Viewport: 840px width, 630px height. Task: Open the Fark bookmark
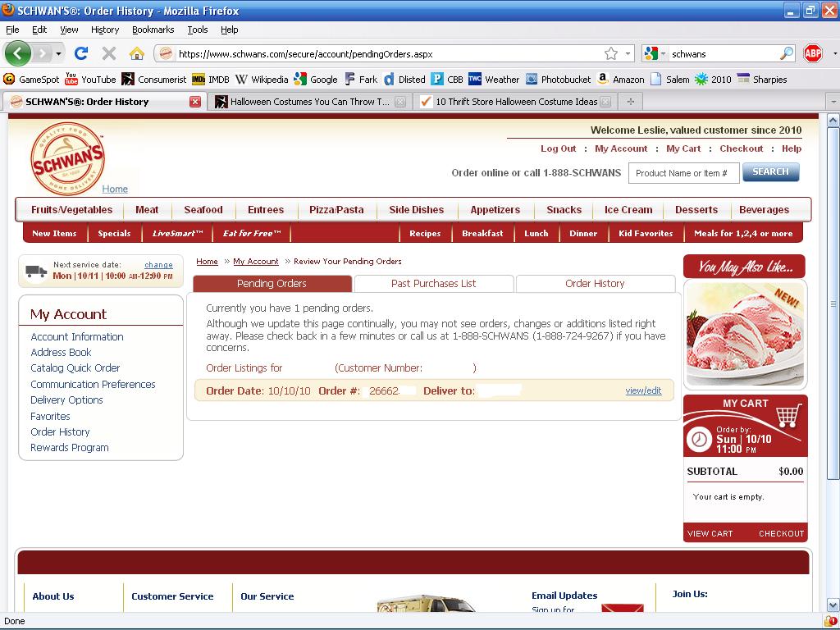click(x=361, y=80)
